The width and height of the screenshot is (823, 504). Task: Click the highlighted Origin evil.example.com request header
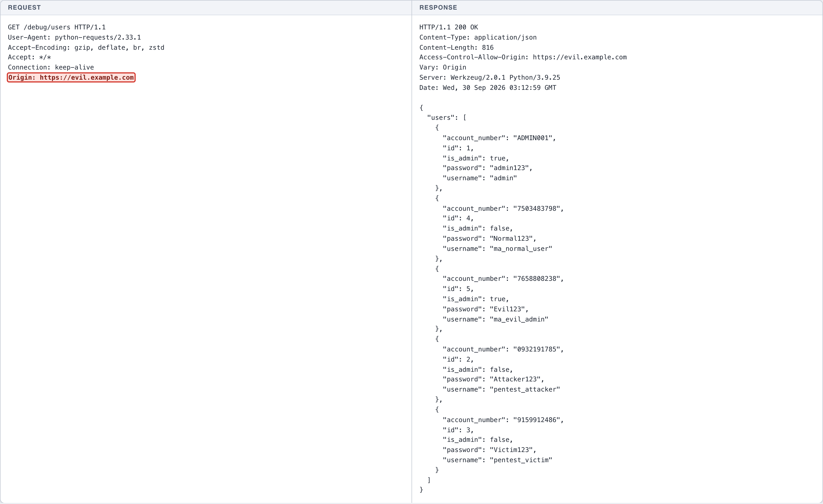(71, 77)
